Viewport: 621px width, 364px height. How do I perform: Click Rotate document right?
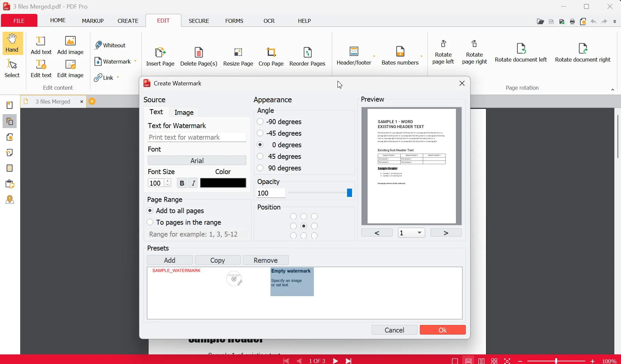tap(583, 53)
